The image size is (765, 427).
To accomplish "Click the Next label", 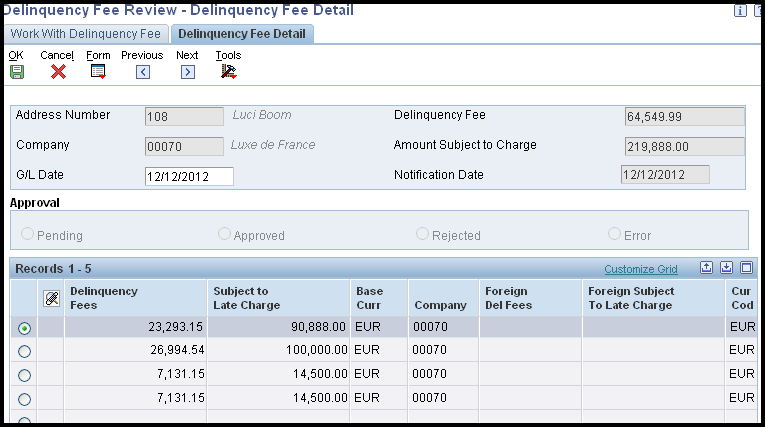I will pyautogui.click(x=187, y=55).
